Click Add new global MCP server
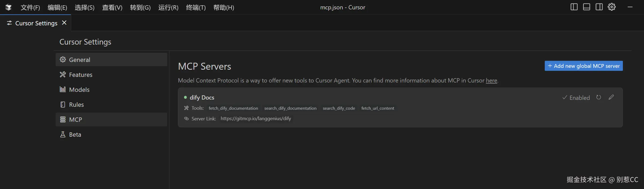Screen dimensions: 644x189 584,66
